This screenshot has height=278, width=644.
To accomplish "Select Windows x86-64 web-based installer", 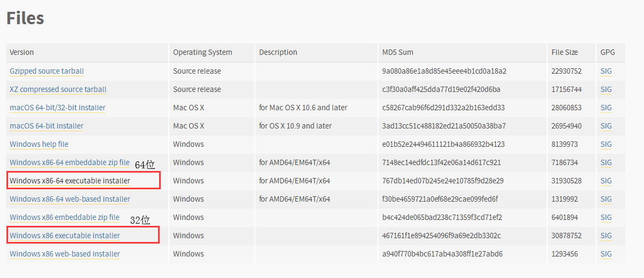I will point(70,199).
